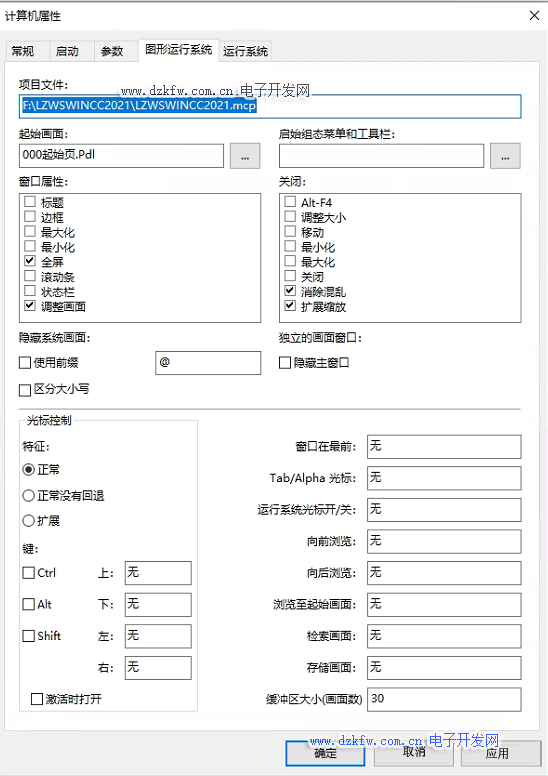Click the 项目文件 path field
This screenshot has height=776, width=548.
[x=270, y=106]
